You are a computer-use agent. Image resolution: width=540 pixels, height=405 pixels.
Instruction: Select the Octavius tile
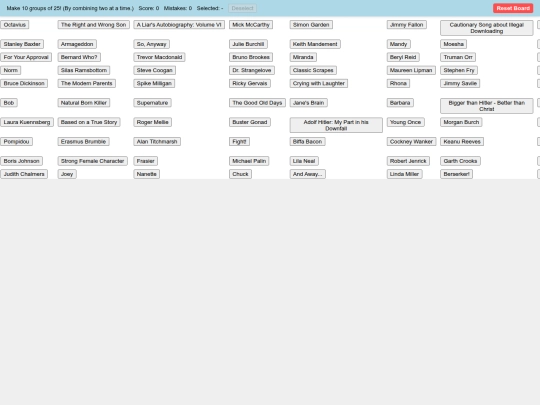click(15, 25)
